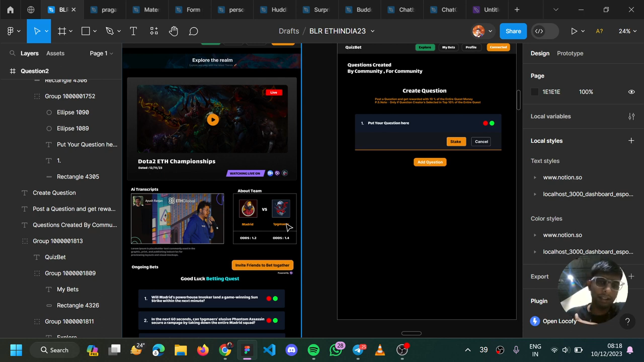Expand localhost_3000_dashboard text styles group
644x362 pixels.
[x=535, y=194]
